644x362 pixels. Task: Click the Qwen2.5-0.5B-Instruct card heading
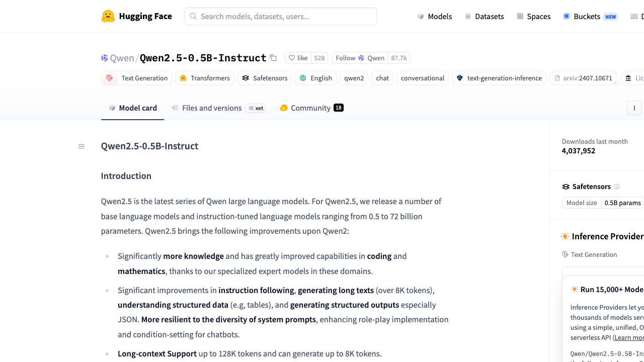coord(149,146)
